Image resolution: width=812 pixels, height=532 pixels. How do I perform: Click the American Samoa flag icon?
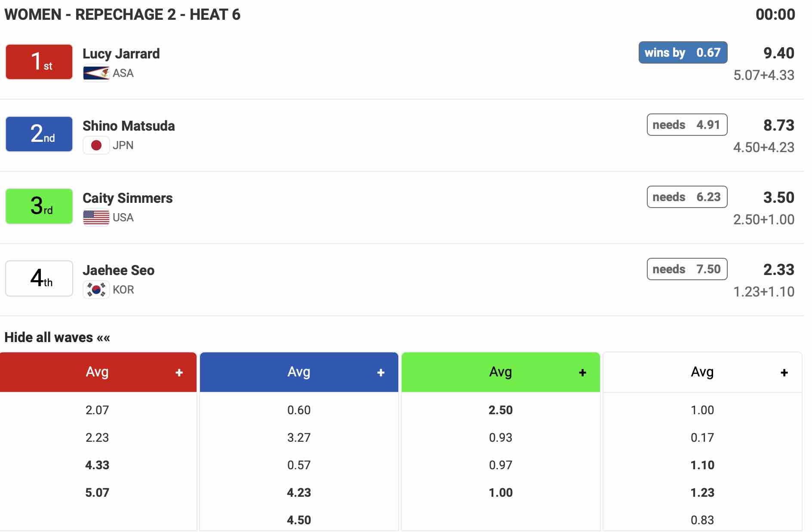(96, 73)
